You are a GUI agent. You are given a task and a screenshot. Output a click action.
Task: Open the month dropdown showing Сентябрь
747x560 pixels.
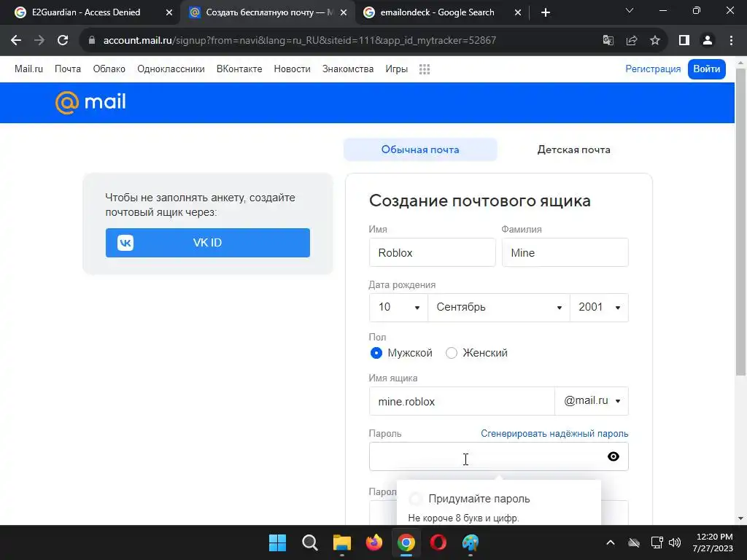pos(499,308)
